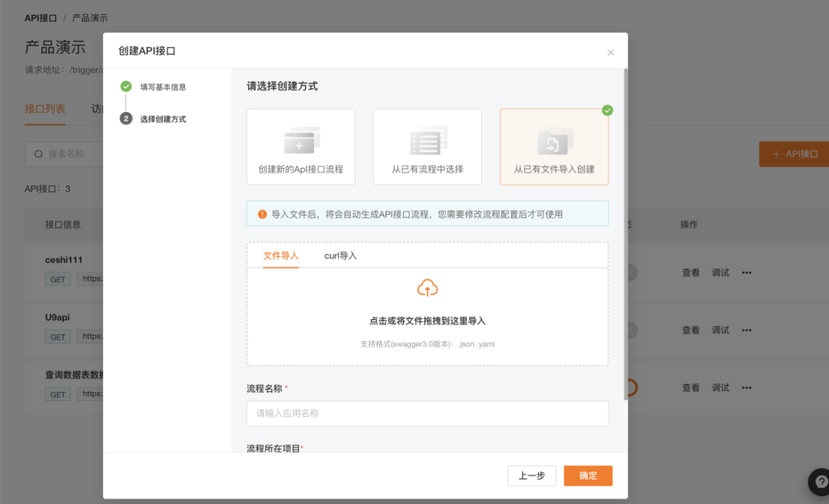Click 选择创建方式 step label
The height and width of the screenshot is (504, 829).
click(163, 120)
